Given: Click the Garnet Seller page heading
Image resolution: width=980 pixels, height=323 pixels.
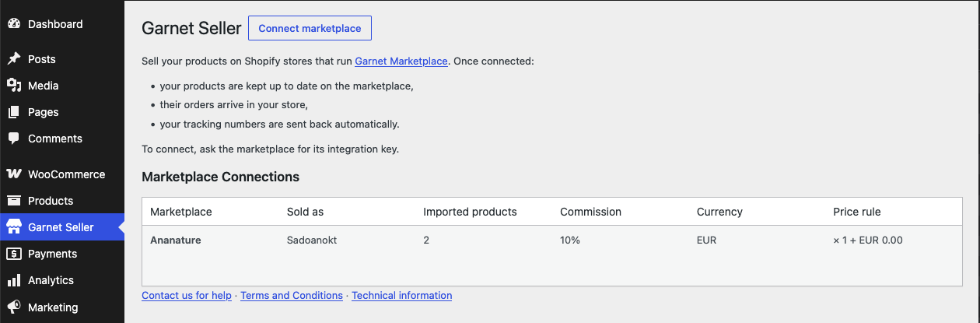Looking at the screenshot, I should pos(191,28).
